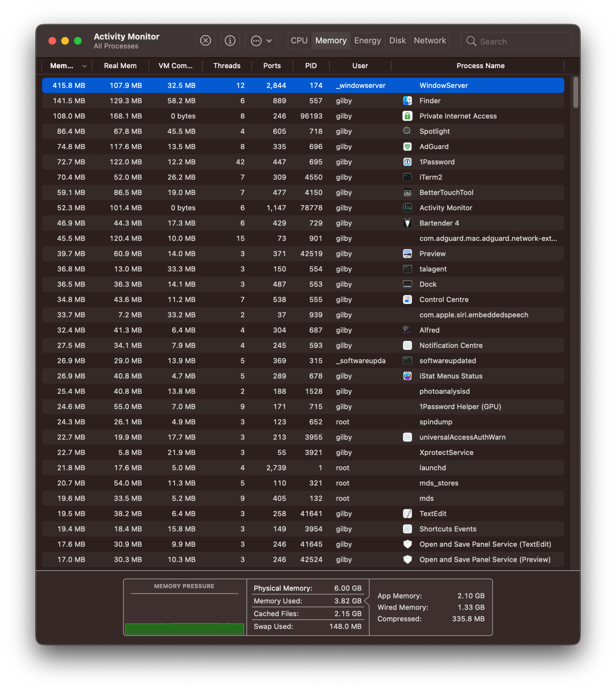
Task: Click into the Search field
Action: click(x=516, y=41)
